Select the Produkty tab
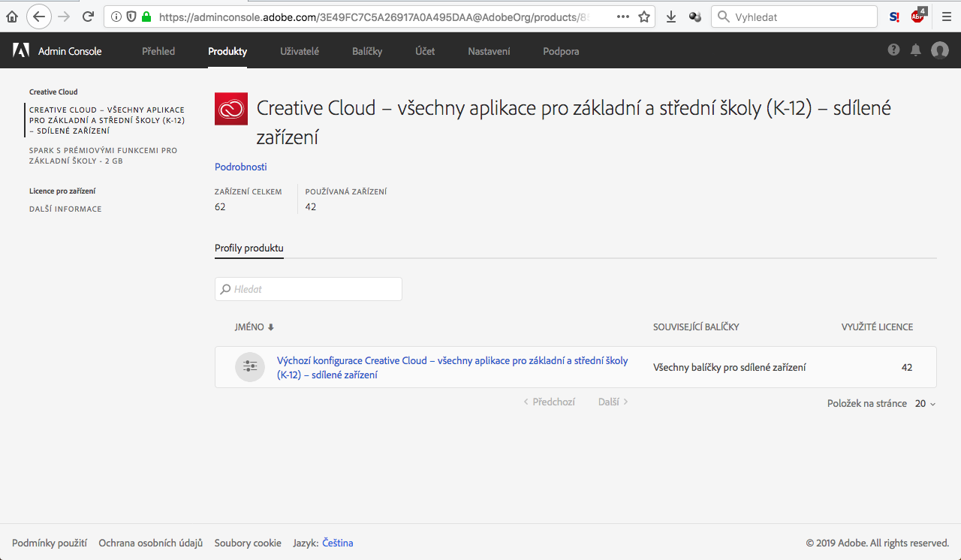The image size is (961, 560). [x=227, y=51]
